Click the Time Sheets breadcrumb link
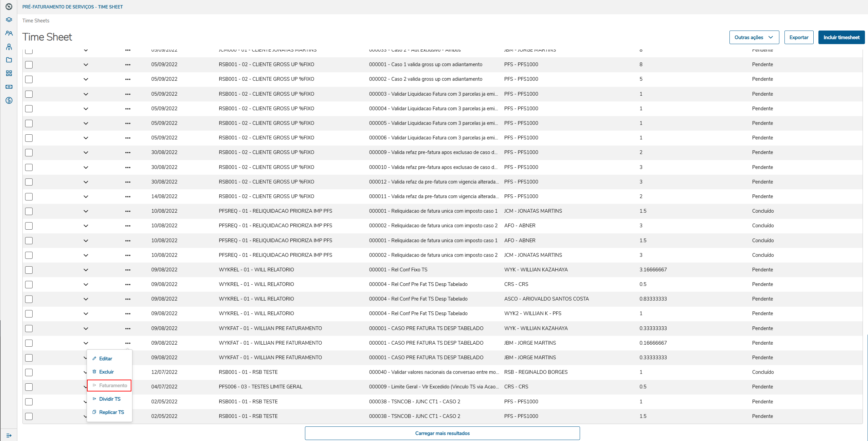The width and height of the screenshot is (868, 441). [x=36, y=21]
